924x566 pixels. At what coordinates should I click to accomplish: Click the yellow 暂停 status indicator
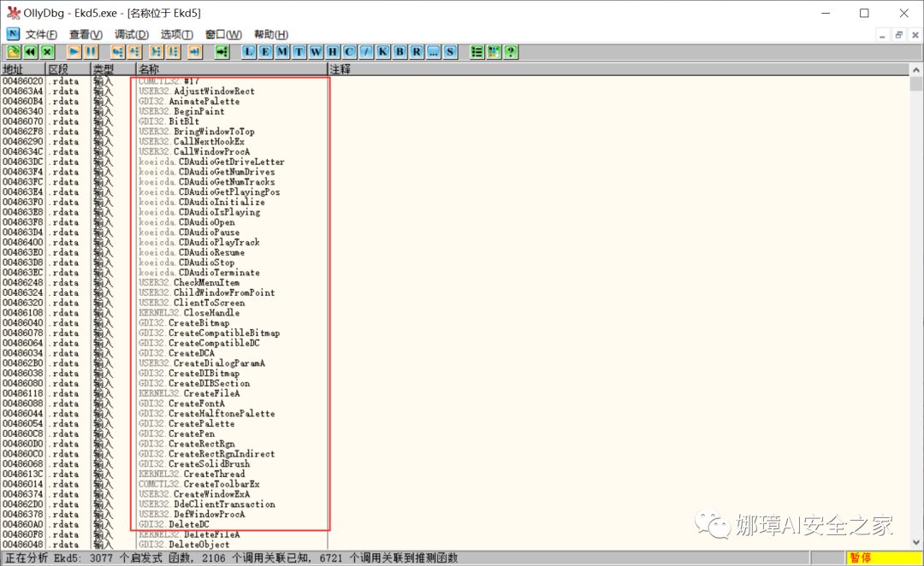coord(884,557)
